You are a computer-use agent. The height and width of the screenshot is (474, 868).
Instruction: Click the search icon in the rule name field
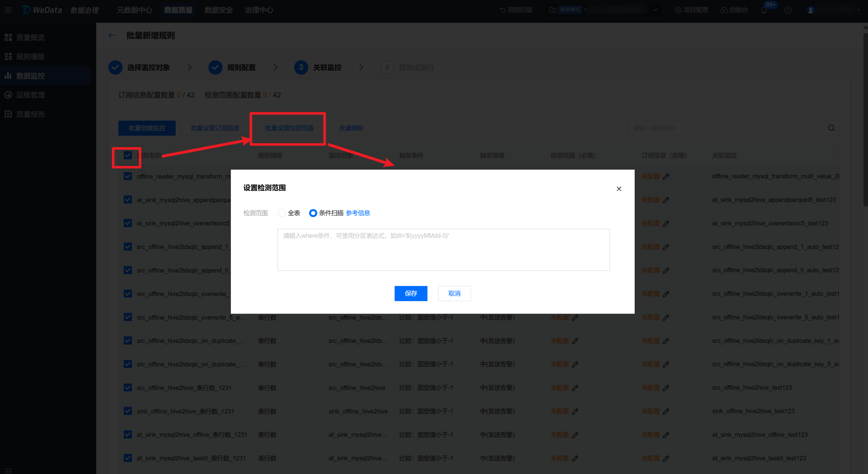(831, 128)
